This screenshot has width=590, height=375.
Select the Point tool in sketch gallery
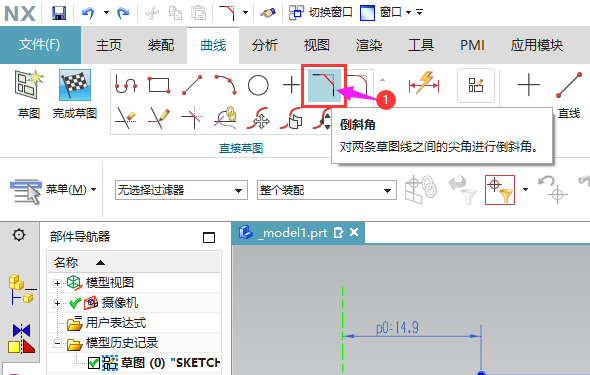click(x=291, y=85)
